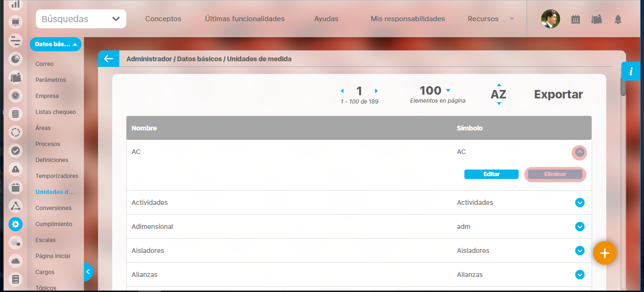Open the Búsquedas dropdown
The image size is (644, 292).
click(x=81, y=19)
